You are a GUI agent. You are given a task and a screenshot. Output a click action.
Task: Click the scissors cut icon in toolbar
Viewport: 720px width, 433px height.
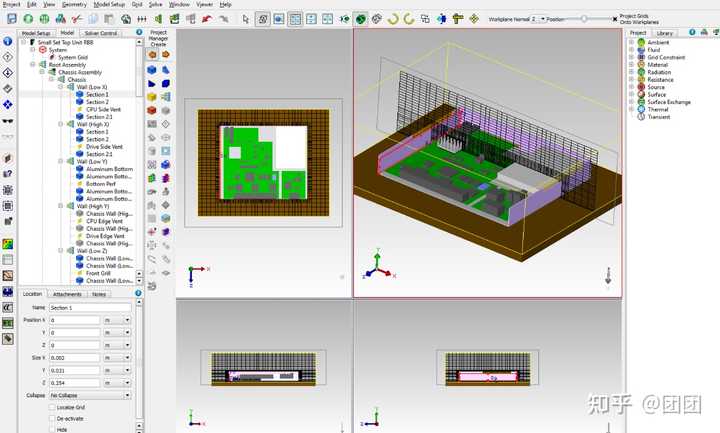click(77, 19)
